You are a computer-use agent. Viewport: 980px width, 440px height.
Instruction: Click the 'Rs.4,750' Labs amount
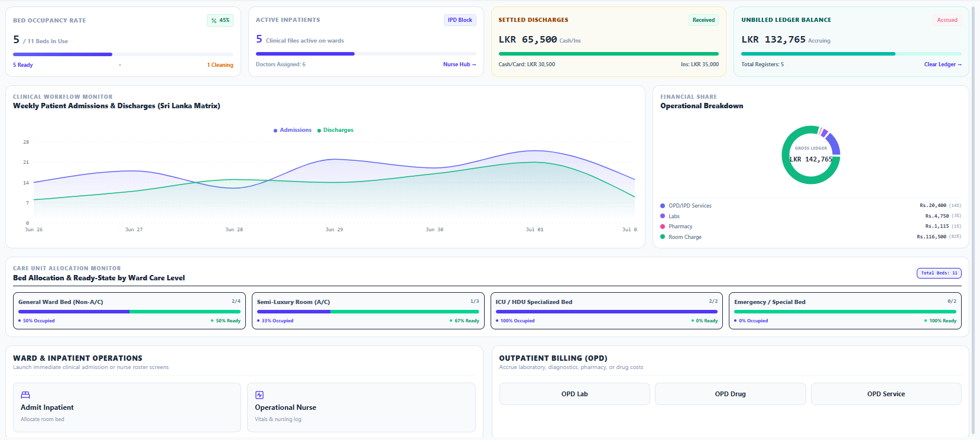tap(937, 216)
